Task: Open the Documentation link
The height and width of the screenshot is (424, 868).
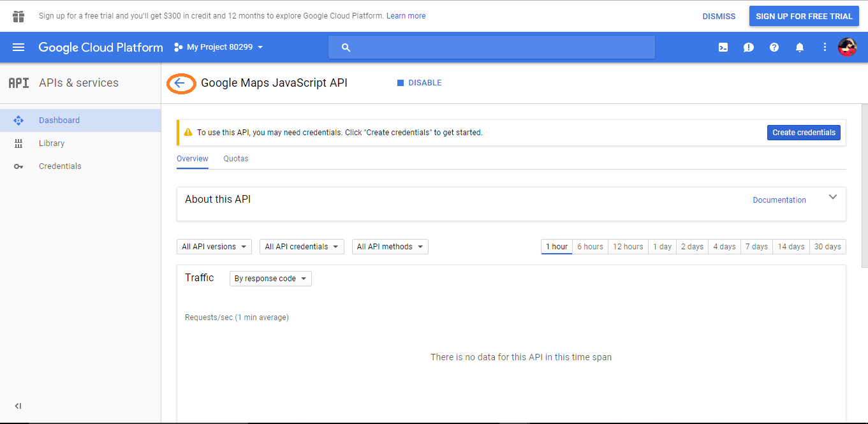Action: pos(779,200)
